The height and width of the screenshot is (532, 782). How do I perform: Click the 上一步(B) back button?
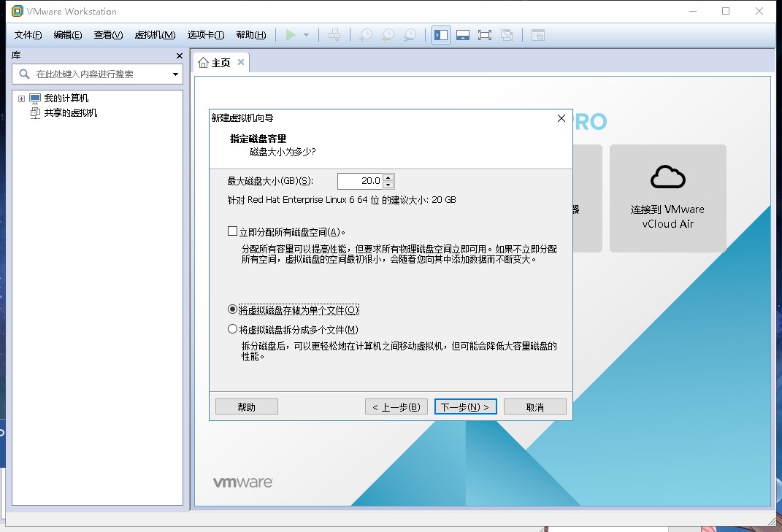click(x=396, y=407)
